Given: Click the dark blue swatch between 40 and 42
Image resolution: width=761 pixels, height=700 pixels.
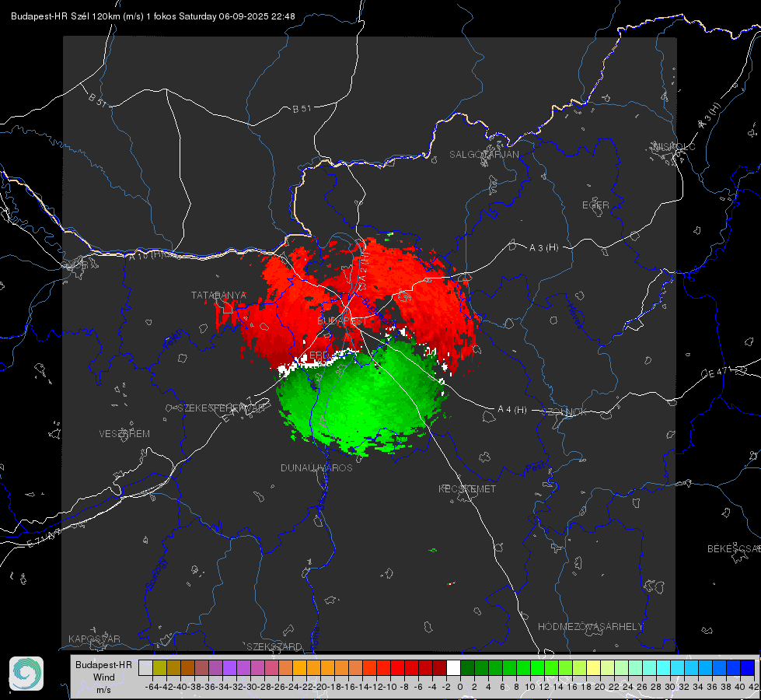Looking at the screenshot, I should 748,667.
